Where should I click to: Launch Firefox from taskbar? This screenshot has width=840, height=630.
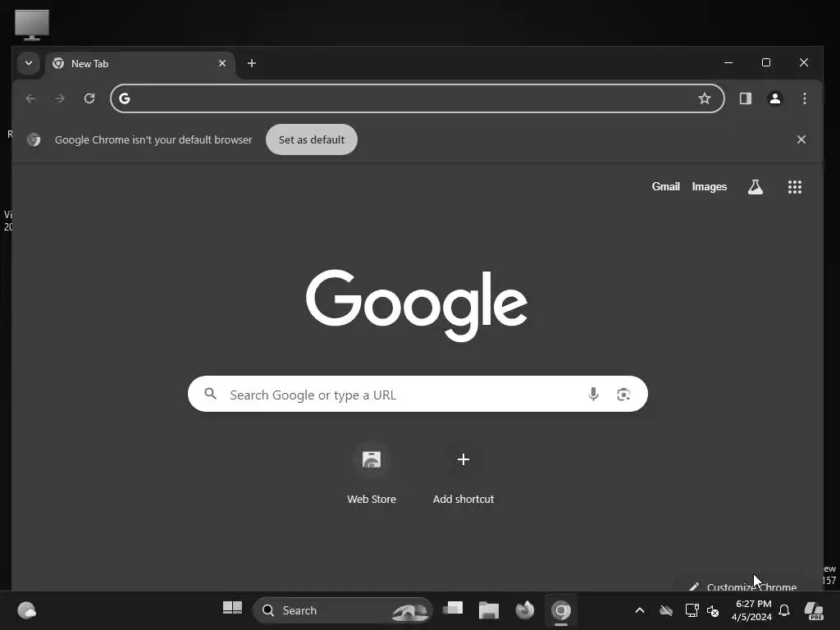(x=524, y=609)
